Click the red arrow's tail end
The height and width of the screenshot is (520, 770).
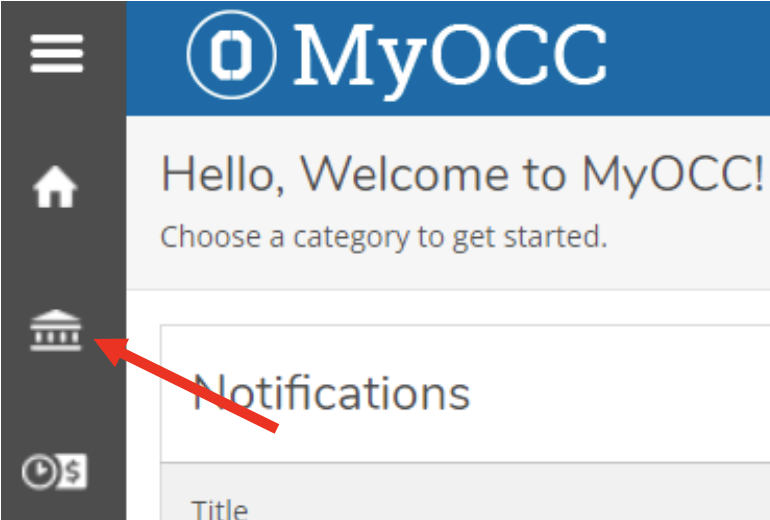pyautogui.click(x=274, y=426)
